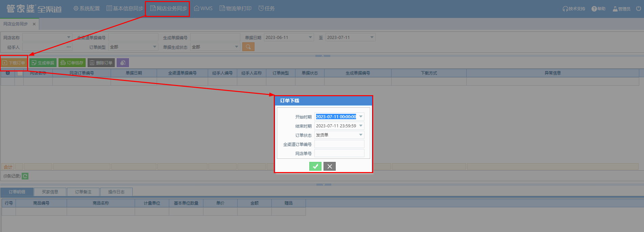Switch to the 订单备注 tab

point(83,192)
